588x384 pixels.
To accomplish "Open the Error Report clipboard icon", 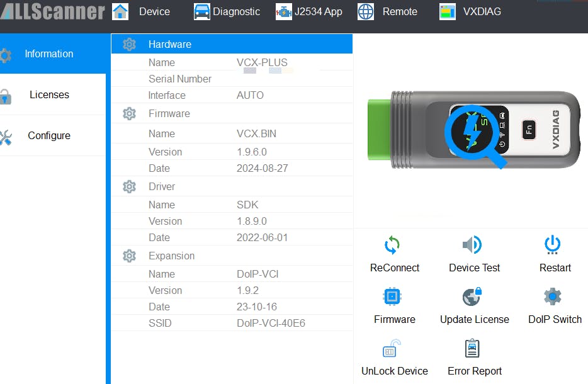I will pyautogui.click(x=472, y=349).
